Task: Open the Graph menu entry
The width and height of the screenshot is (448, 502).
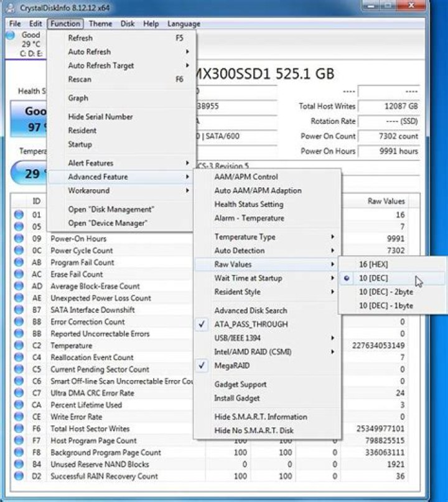Action: coord(121,98)
